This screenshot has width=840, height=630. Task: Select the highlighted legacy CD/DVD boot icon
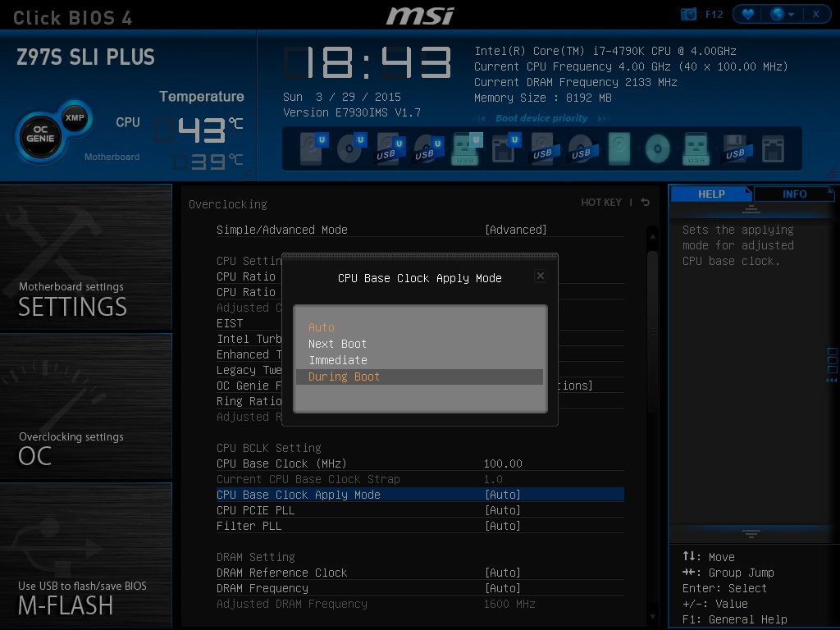pos(657,149)
